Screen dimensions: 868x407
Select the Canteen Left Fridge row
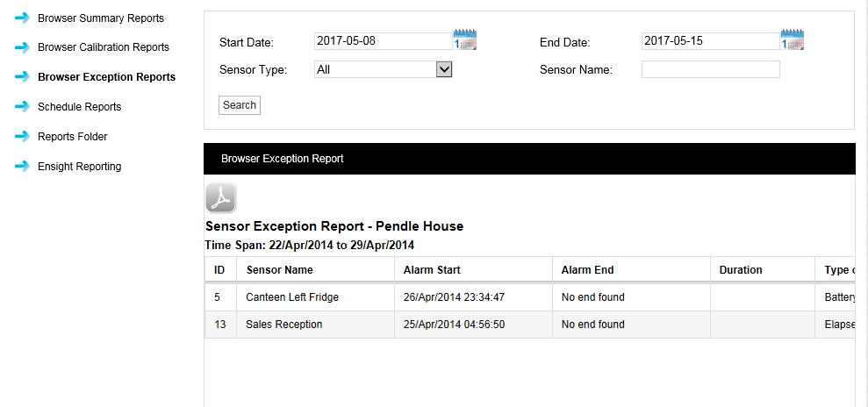[x=292, y=297]
